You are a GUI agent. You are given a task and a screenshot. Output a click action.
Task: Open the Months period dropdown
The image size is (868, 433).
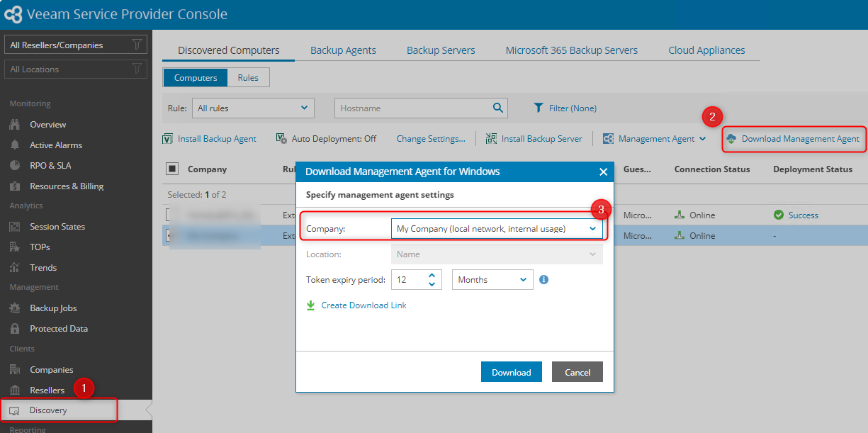click(x=492, y=280)
